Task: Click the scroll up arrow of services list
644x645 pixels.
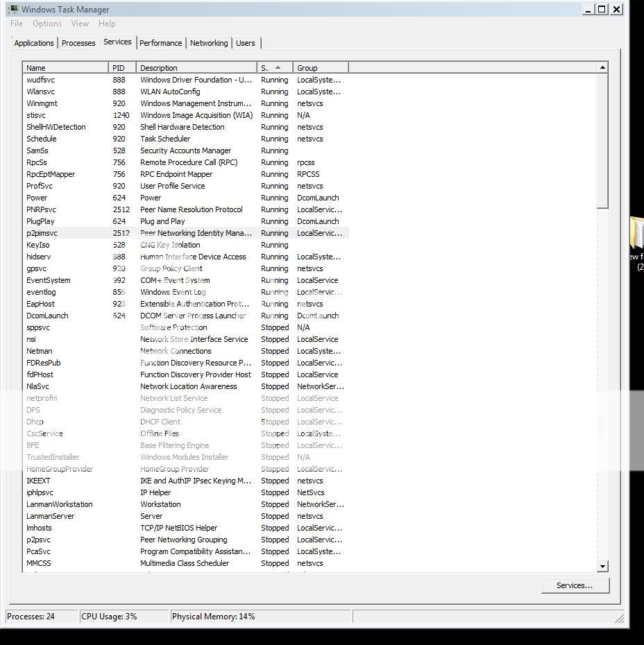Action: (x=602, y=67)
